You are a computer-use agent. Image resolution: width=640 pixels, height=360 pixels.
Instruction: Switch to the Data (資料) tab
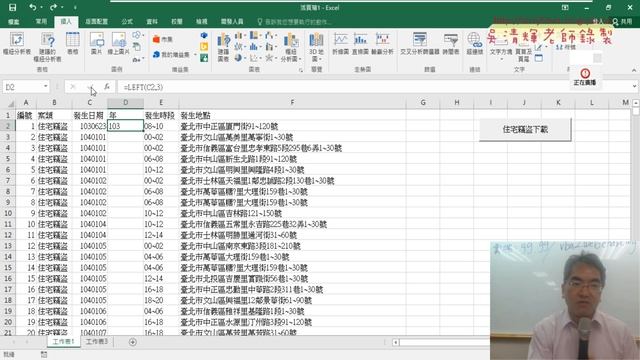tap(152, 21)
